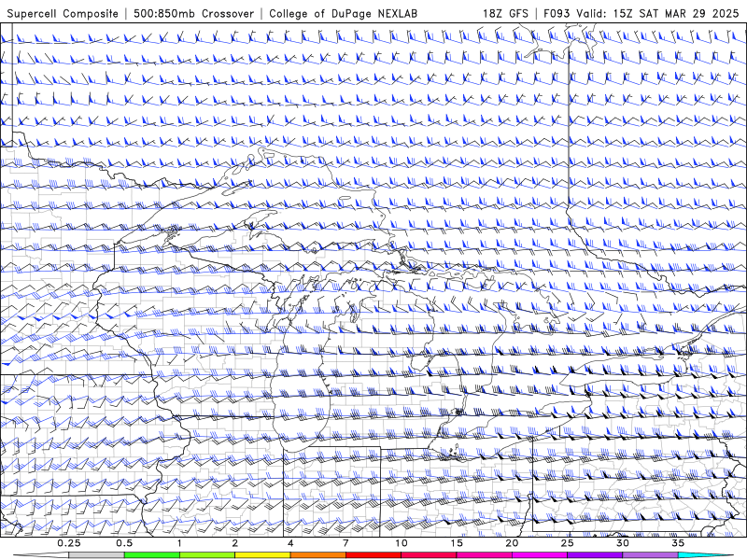Pick the lavender segment between 30 and 35
This screenshot has height=560, width=747.
point(650,555)
